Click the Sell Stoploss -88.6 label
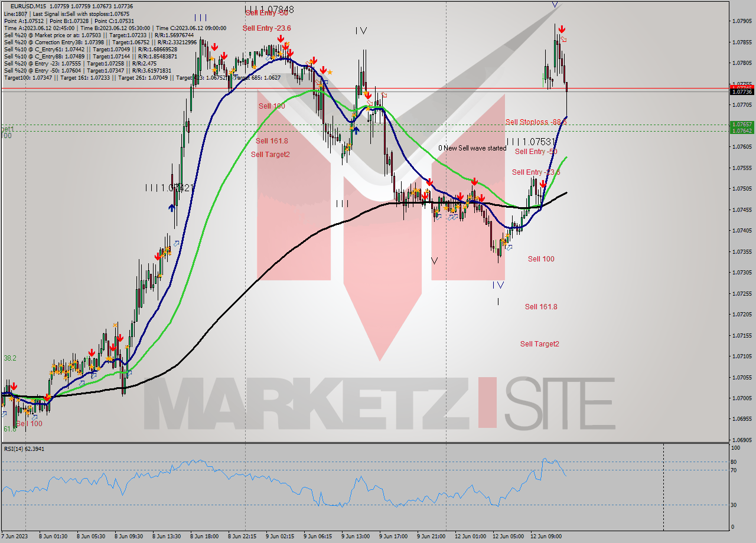 click(x=536, y=122)
